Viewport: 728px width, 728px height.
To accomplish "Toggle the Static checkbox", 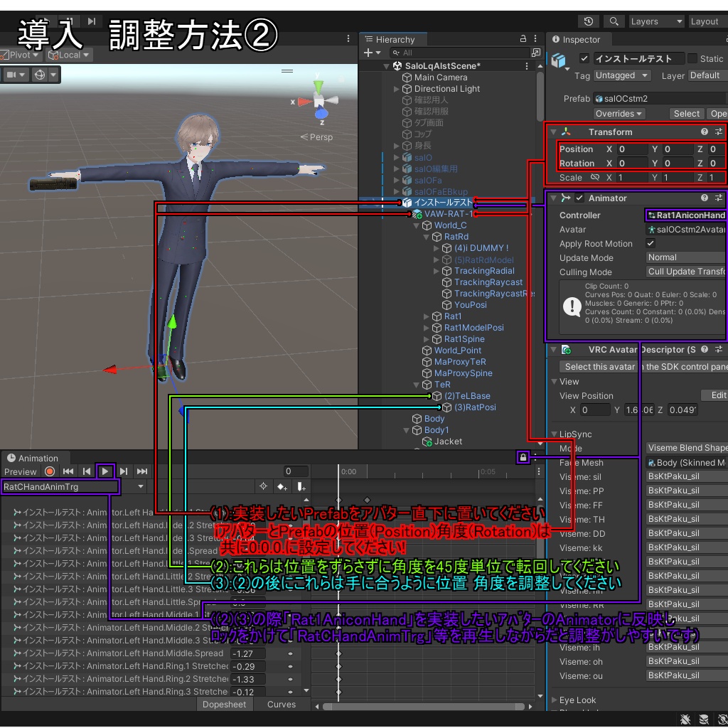I will coord(692,58).
